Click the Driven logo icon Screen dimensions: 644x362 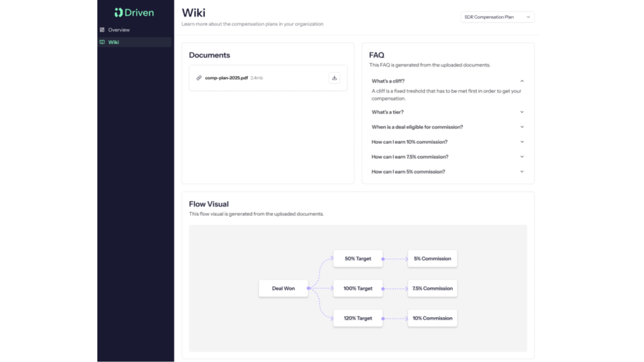tap(119, 13)
